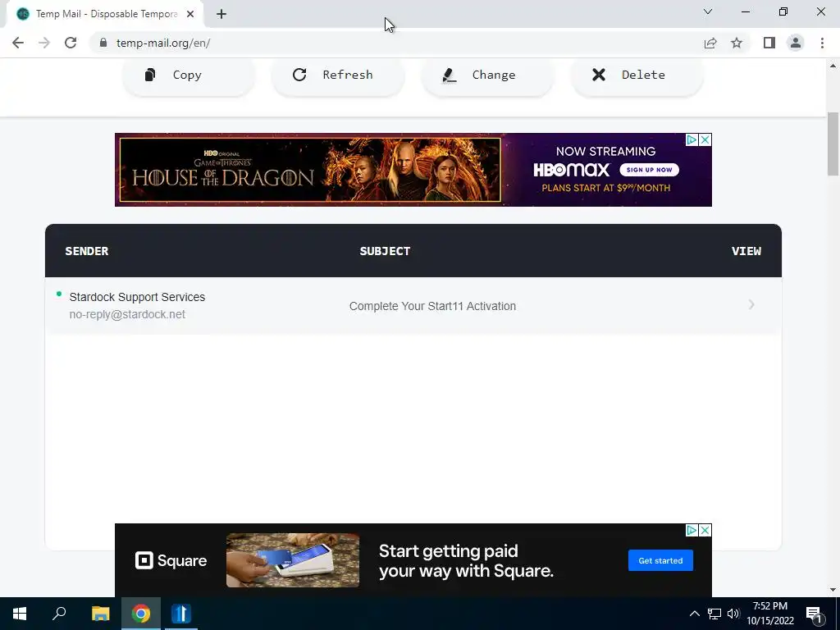The width and height of the screenshot is (840, 630).
Task: Click the view chevron on the Stardock email row
Action: click(x=751, y=305)
